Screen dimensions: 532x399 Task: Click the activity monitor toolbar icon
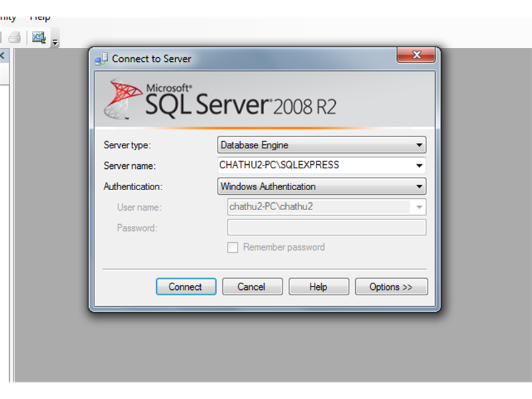[x=39, y=37]
